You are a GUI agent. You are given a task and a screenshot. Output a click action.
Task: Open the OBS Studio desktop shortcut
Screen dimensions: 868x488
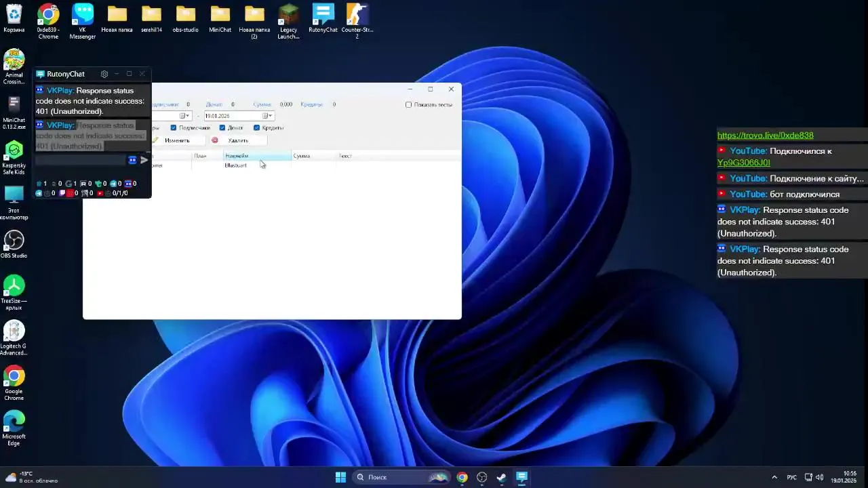tap(14, 245)
